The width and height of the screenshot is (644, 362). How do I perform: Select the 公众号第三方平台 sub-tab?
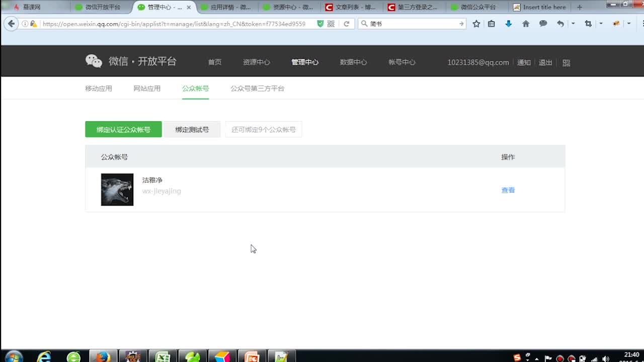(258, 88)
